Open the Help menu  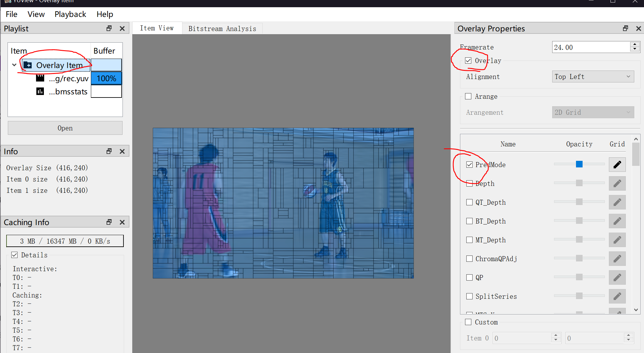105,14
